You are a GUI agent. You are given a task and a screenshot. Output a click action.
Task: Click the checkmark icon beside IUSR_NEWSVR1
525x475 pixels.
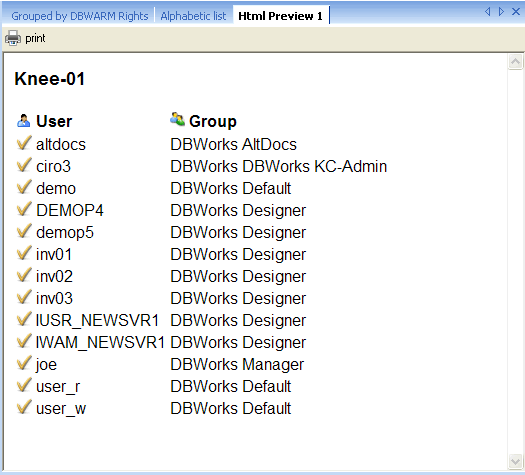pyautogui.click(x=24, y=319)
